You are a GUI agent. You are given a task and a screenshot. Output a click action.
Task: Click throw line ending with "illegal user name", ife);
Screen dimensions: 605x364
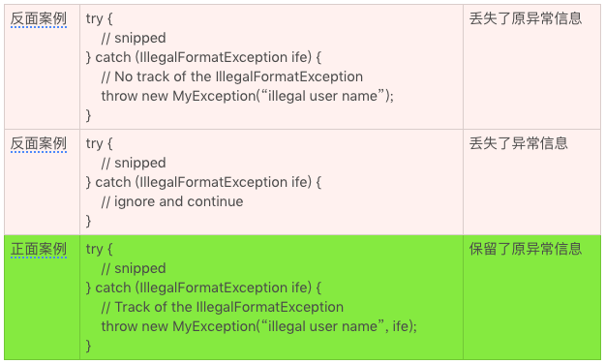(x=259, y=326)
